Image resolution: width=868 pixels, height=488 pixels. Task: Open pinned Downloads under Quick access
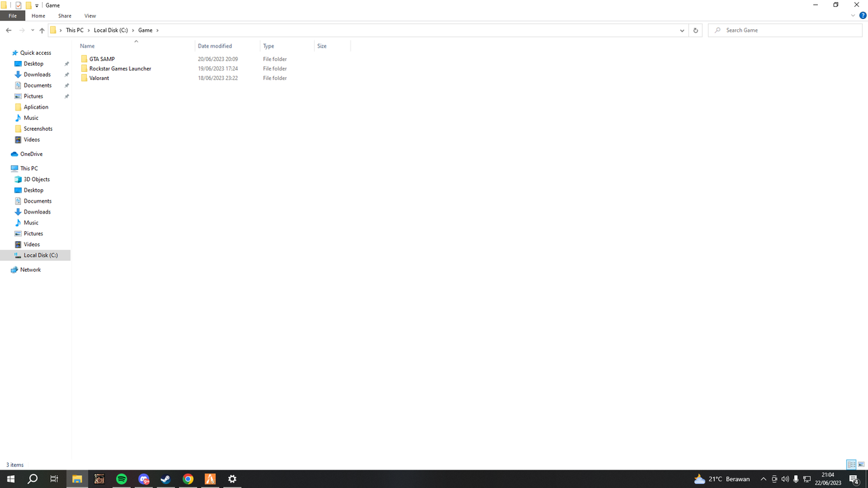(x=37, y=75)
